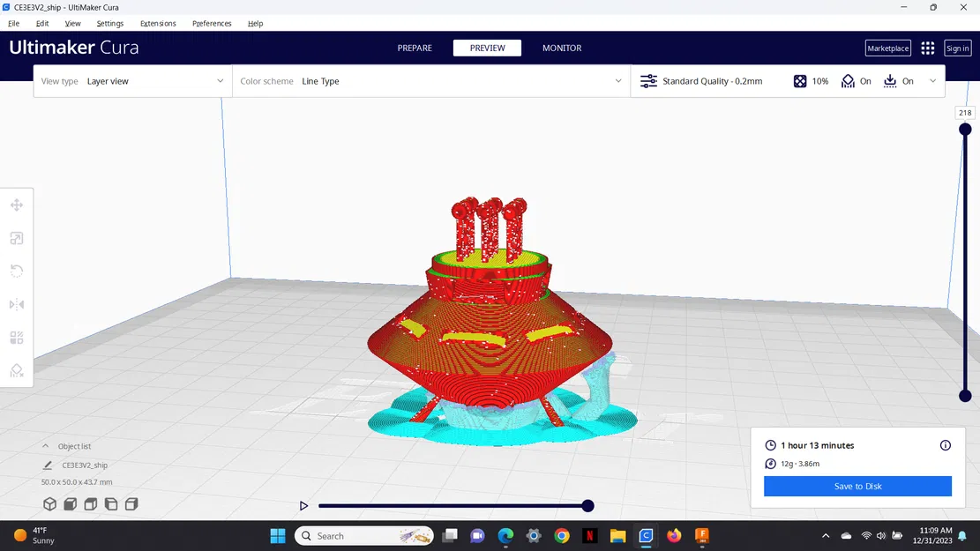The height and width of the screenshot is (551, 980).
Task: Open the View menu
Action: click(72, 23)
